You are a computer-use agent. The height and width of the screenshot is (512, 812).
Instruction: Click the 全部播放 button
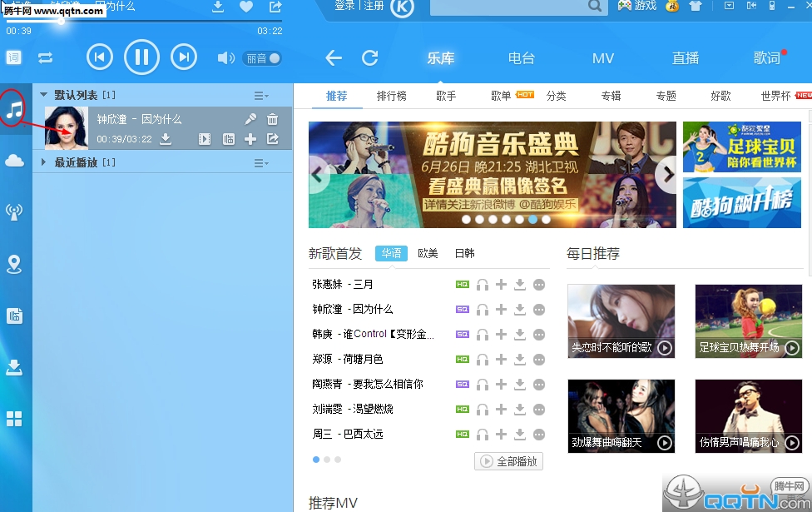(508, 461)
